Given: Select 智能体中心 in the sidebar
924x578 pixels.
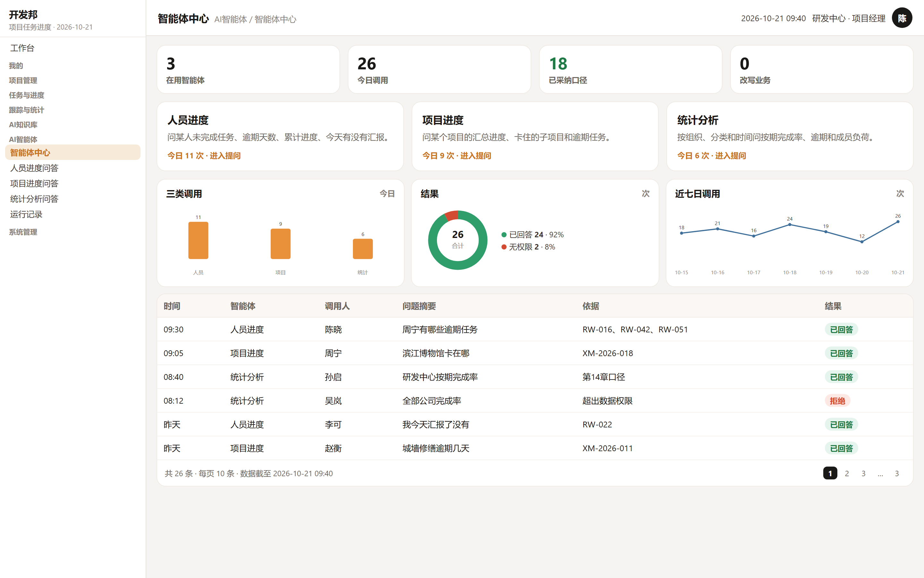Looking at the screenshot, I should pos(73,153).
